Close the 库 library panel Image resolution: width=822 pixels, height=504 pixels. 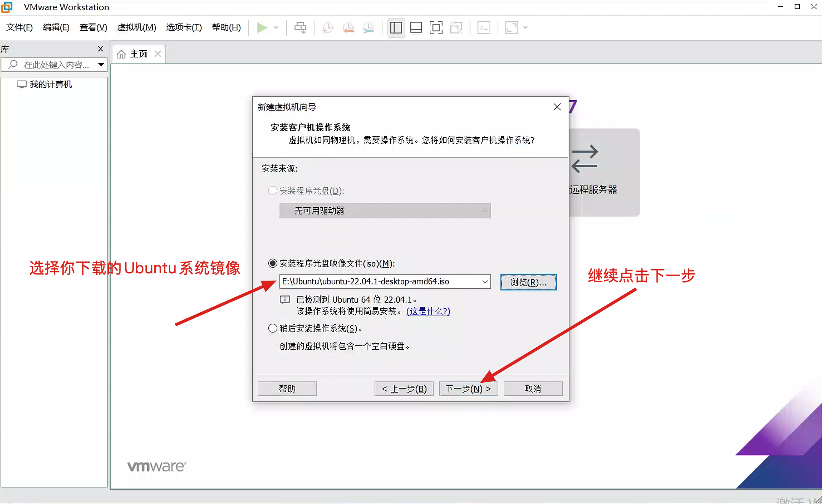click(100, 49)
